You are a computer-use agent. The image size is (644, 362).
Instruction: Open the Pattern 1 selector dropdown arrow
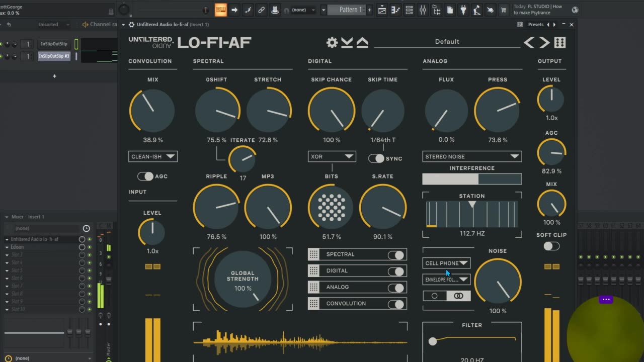click(324, 10)
